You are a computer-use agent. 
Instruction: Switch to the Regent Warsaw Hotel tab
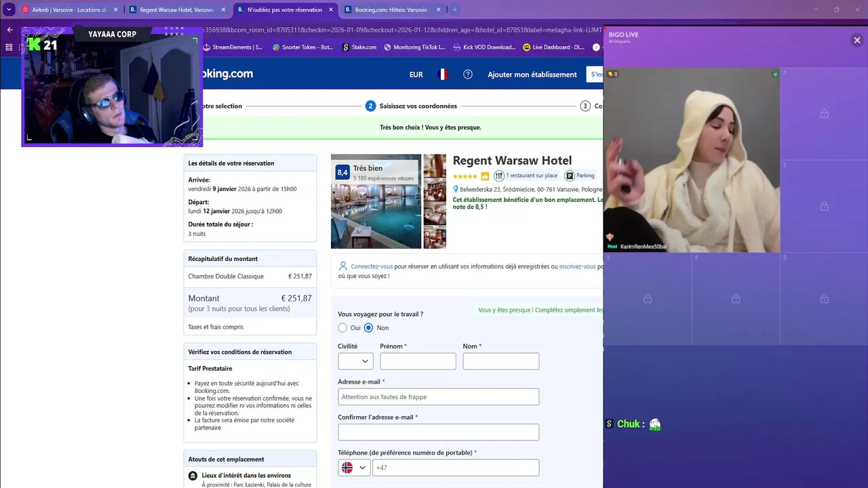[x=176, y=9]
